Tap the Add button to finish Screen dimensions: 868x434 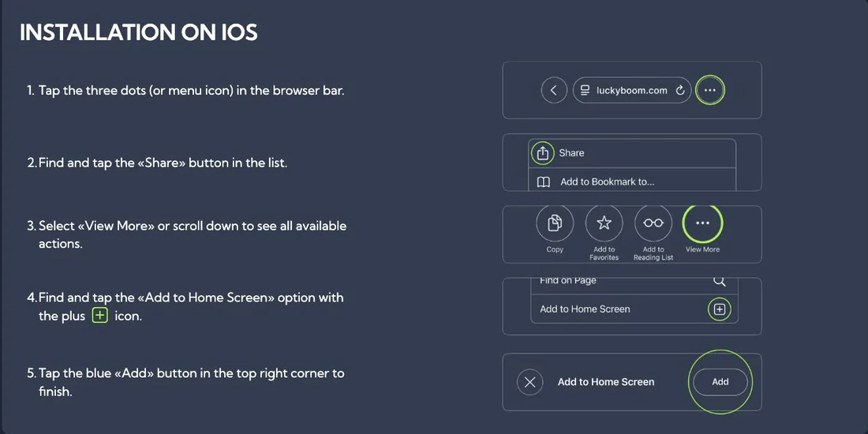720,382
